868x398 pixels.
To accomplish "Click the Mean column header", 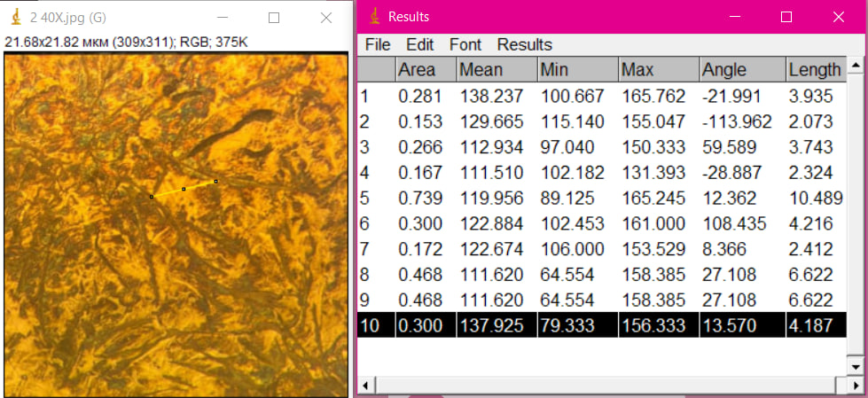I will (x=497, y=69).
